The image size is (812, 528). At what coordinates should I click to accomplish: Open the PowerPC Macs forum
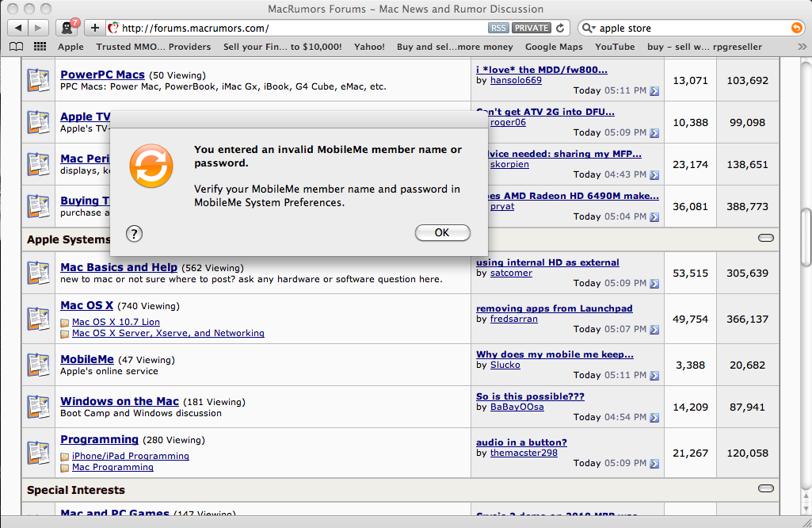[x=102, y=75]
